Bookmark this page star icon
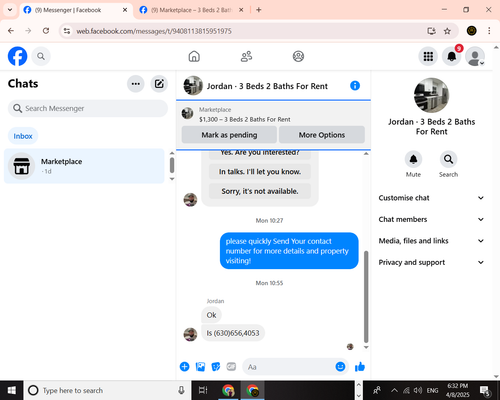The width and height of the screenshot is (500, 400). [447, 31]
